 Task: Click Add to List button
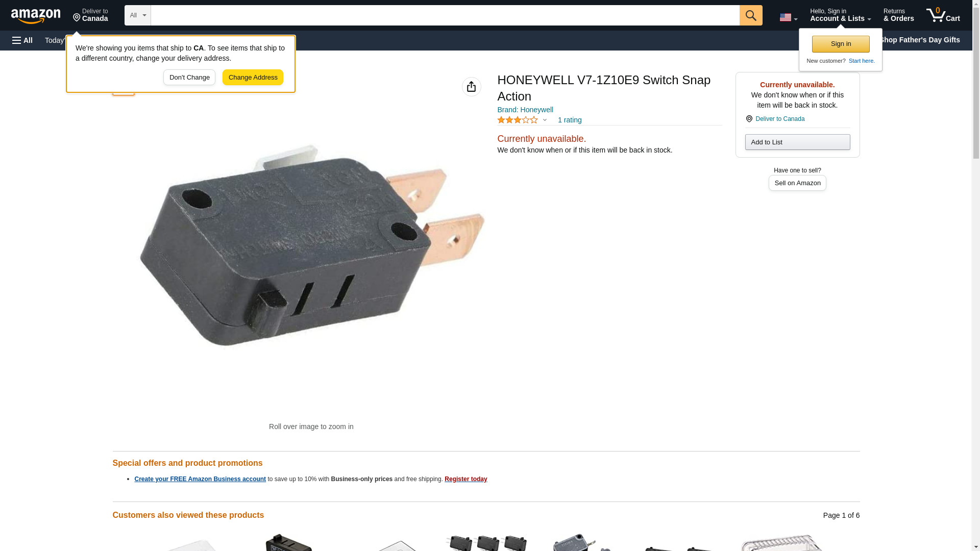pyautogui.click(x=797, y=142)
